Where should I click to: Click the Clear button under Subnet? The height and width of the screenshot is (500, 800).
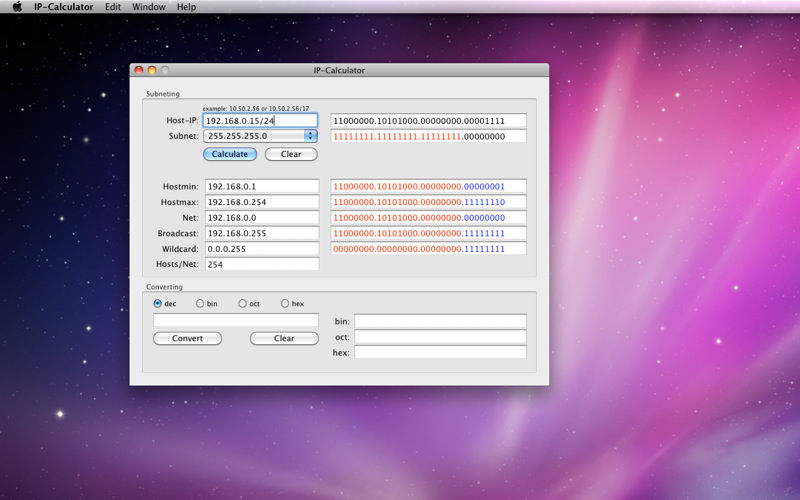(291, 154)
